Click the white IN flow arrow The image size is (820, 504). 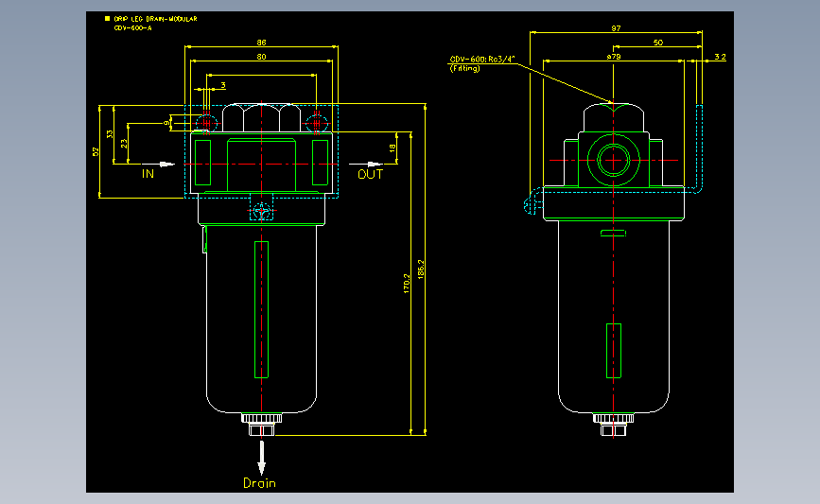(x=159, y=164)
